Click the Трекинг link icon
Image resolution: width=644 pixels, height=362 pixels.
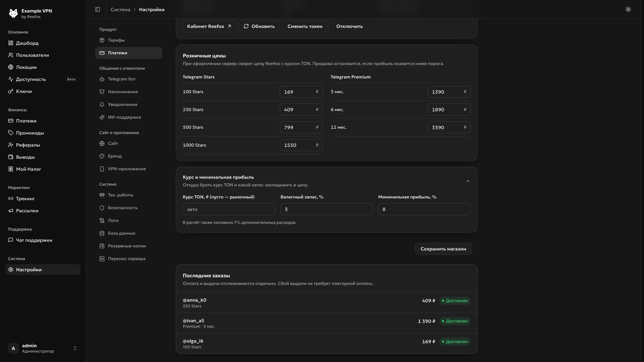(11, 199)
